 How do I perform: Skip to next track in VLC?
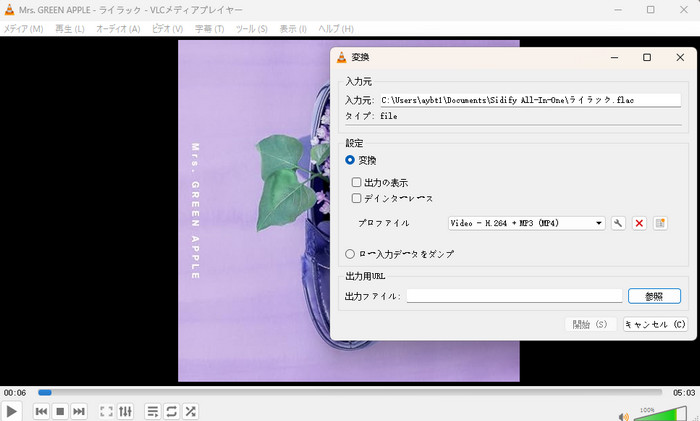[79, 411]
